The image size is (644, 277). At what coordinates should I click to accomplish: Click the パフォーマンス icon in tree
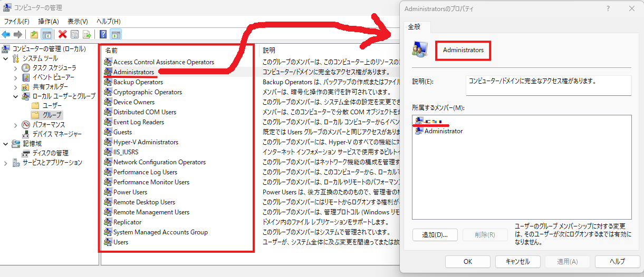pos(26,124)
